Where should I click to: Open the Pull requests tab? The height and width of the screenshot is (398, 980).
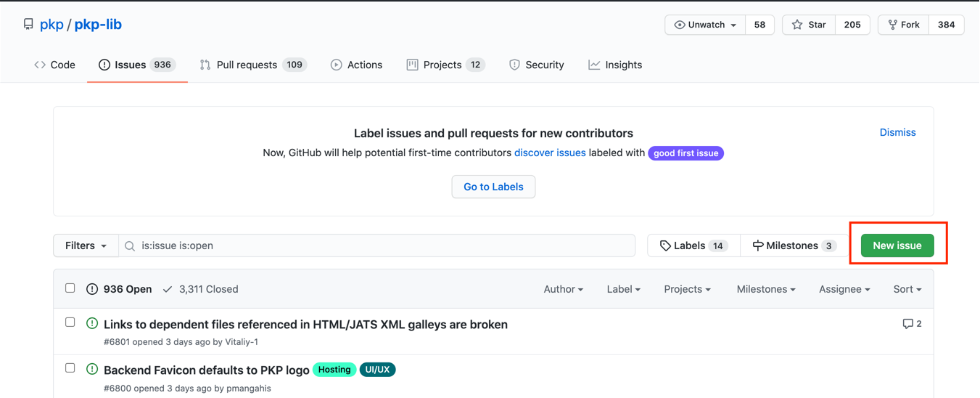coord(253,65)
